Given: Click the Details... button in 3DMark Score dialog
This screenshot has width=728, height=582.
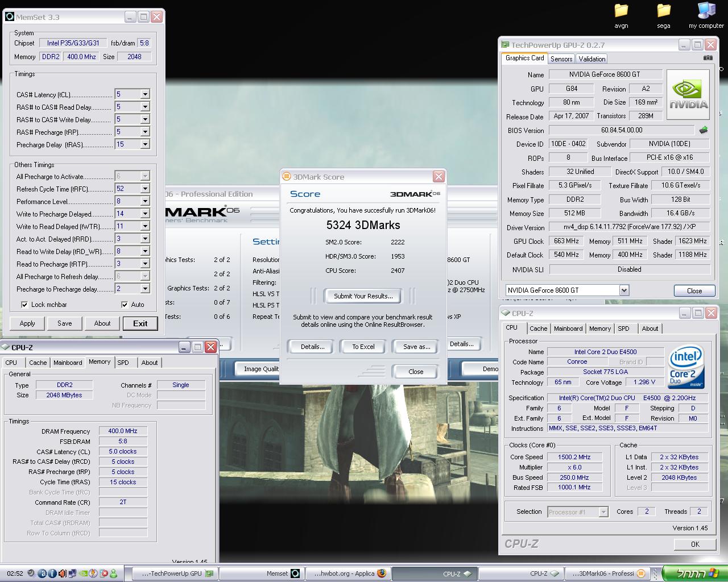Looking at the screenshot, I should click(x=312, y=347).
